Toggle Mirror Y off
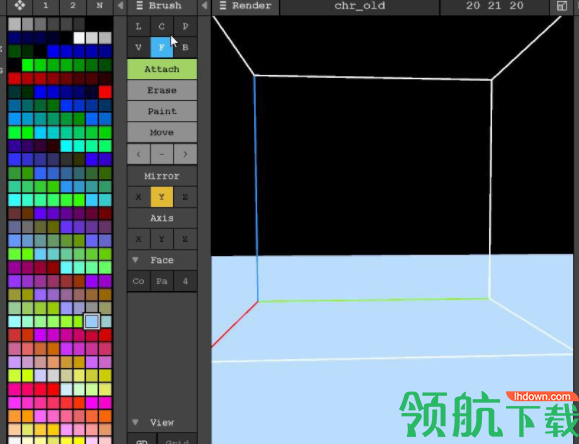579x444 pixels. 162,197
